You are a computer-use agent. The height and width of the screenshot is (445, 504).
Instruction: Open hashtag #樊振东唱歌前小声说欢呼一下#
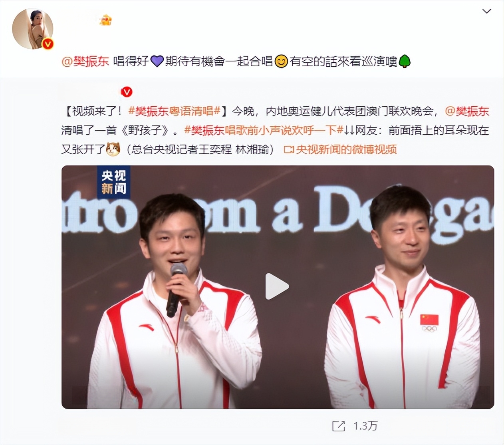[x=264, y=130]
